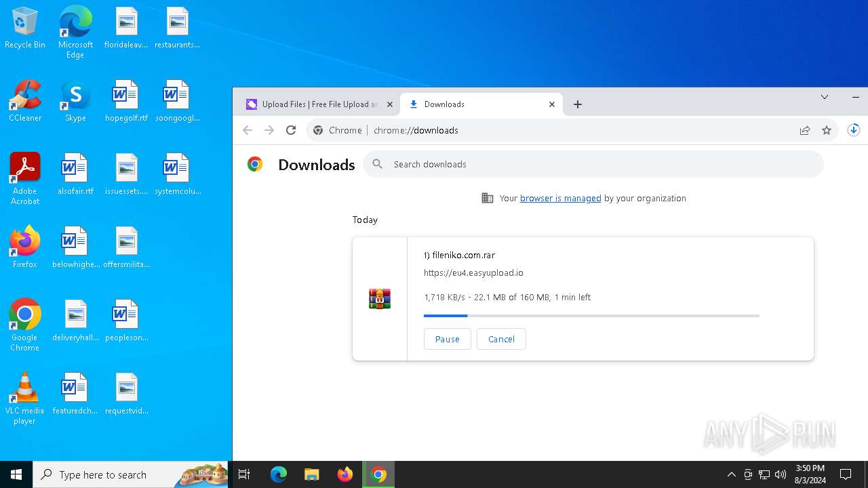
Task: Open Firefox from the taskbar
Action: pos(345,474)
